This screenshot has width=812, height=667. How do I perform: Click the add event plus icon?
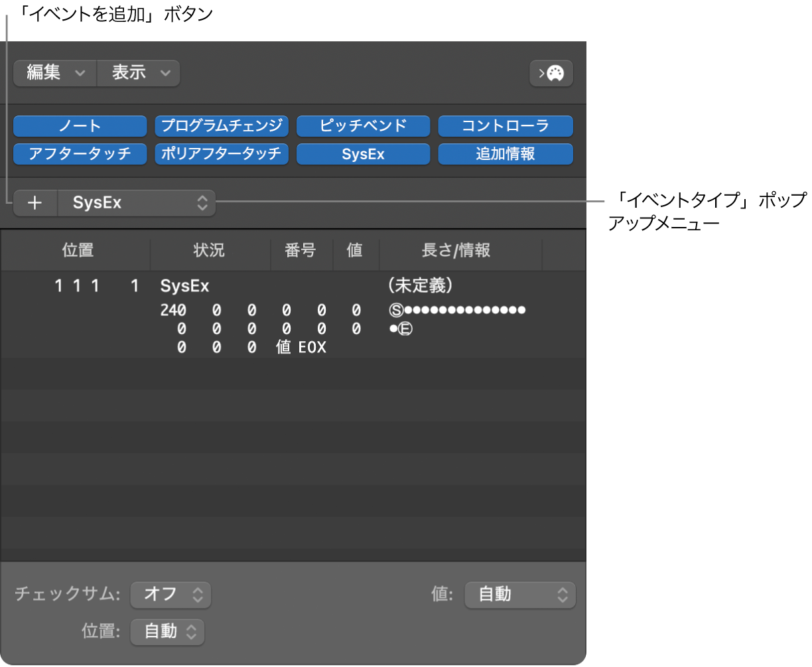click(35, 202)
